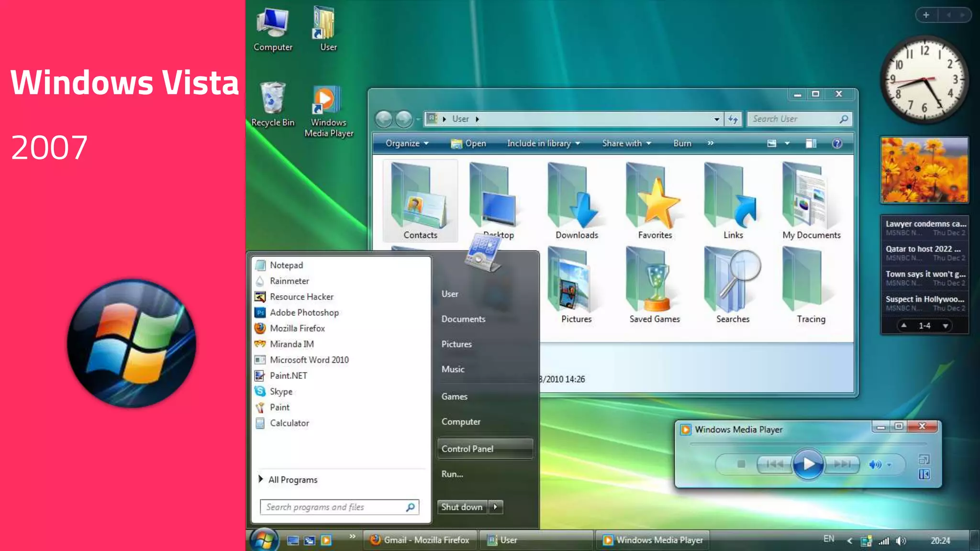Image resolution: width=980 pixels, height=551 pixels.
Task: Click the Shut down button
Action: 462,507
